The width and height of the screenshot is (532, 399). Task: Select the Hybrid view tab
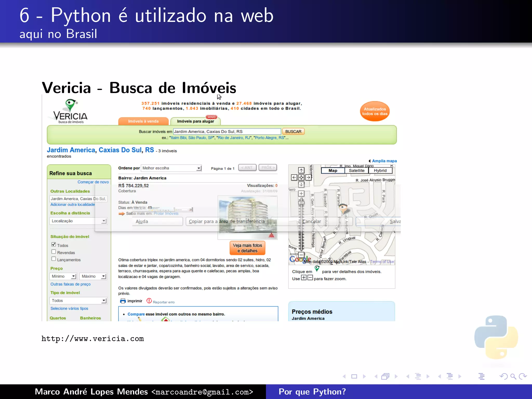coord(380,171)
